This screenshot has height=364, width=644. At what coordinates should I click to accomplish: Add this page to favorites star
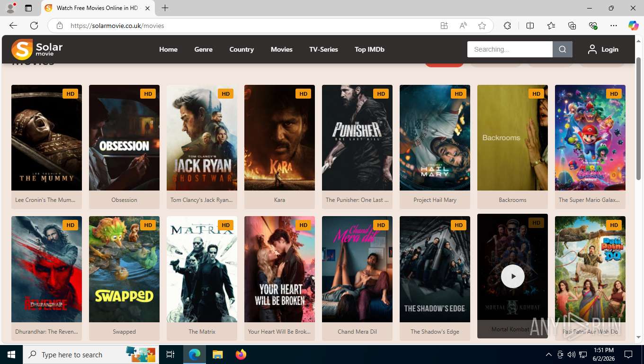click(x=482, y=26)
